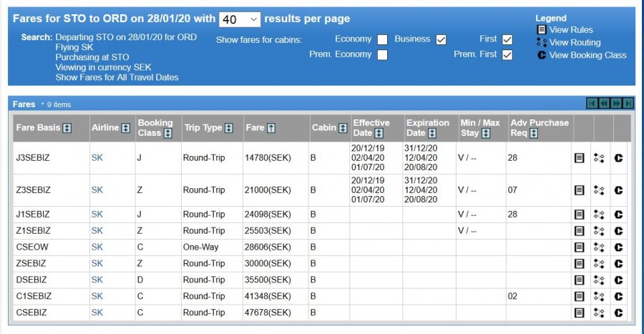This screenshot has height=334, width=644.
Task: Click the Expiration Date column header sorter
Action: [432, 133]
